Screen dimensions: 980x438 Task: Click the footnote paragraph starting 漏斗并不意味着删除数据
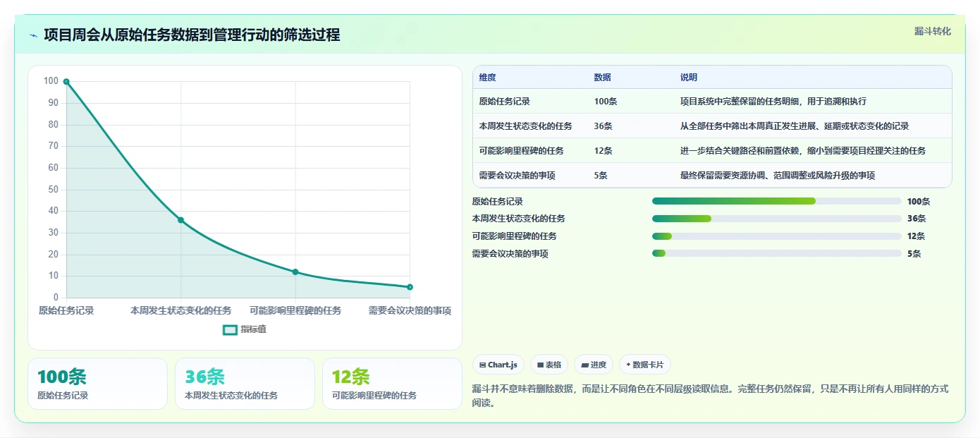(x=710, y=396)
